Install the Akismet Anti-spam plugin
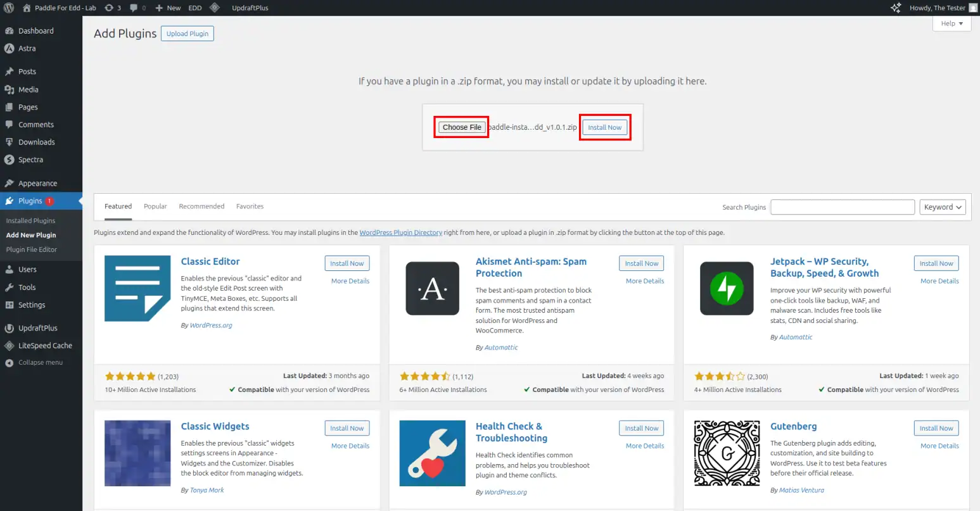The image size is (980, 511). (x=642, y=263)
